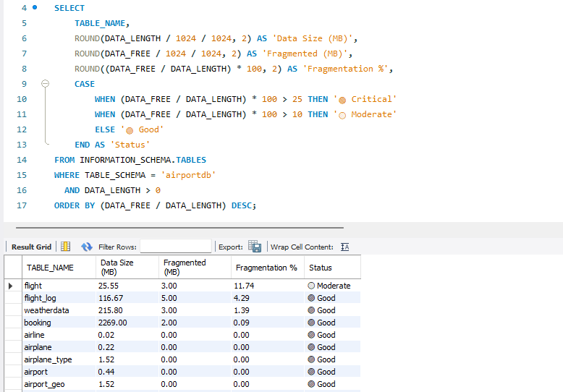563x392 pixels.
Task: Click the Data Size (MB) column header
Action: tap(117, 268)
